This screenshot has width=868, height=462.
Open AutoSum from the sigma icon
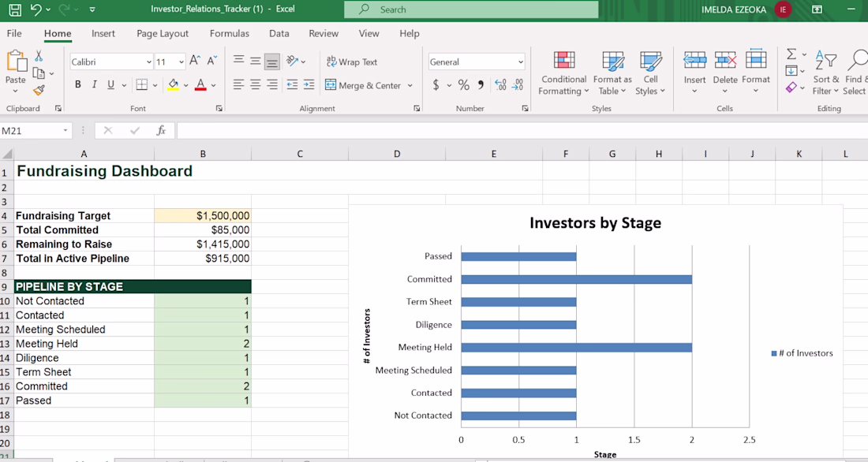pyautogui.click(x=791, y=54)
